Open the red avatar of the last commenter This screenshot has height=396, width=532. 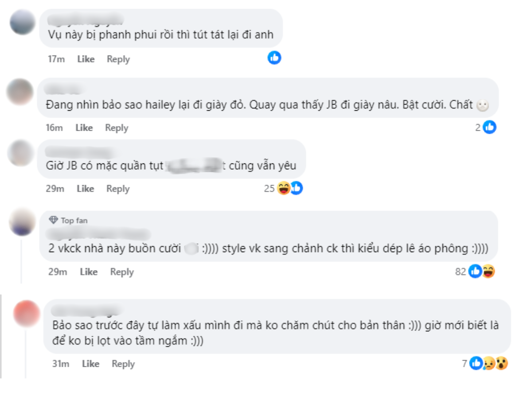tap(27, 313)
